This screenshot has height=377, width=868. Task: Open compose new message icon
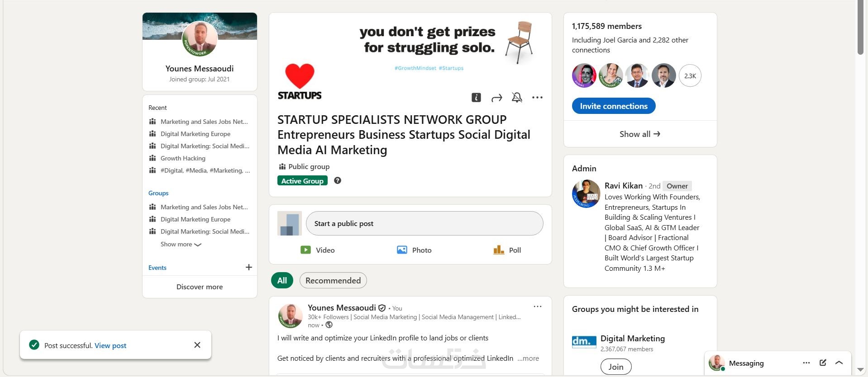pos(823,363)
